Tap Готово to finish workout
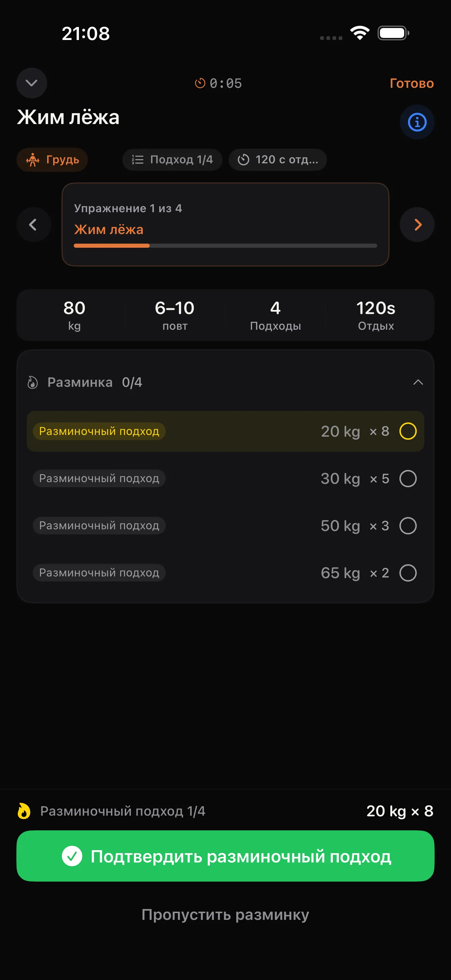 pos(411,83)
